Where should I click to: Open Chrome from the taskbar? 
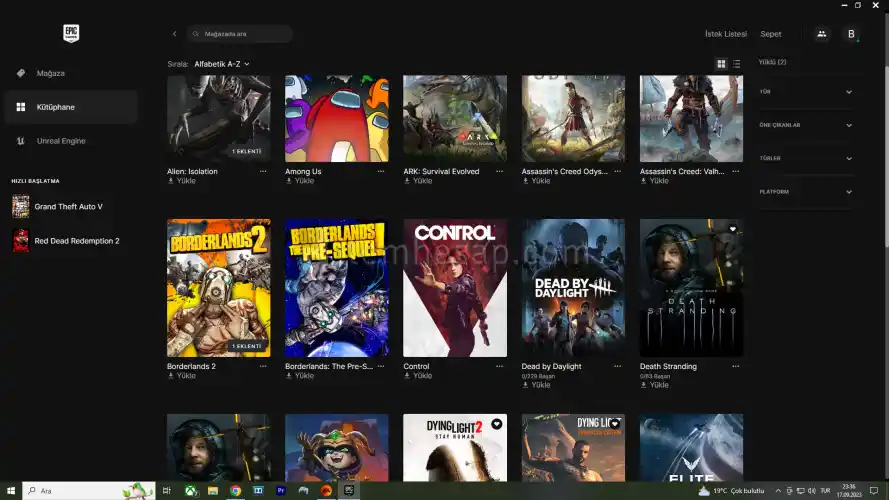(235, 491)
